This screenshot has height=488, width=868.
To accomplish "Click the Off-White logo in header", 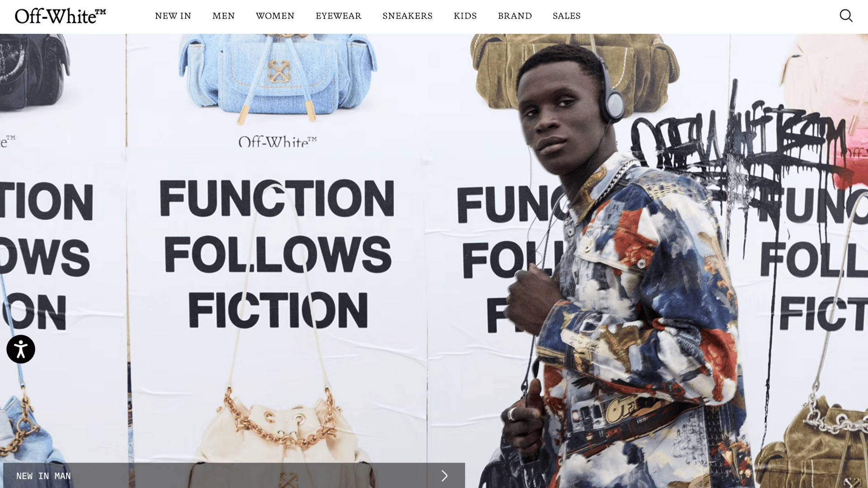I will (61, 16).
